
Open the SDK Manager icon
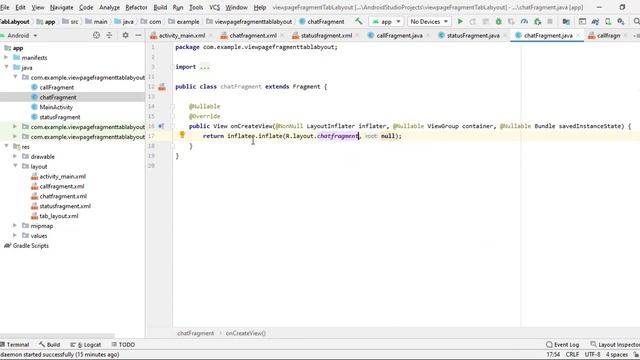621,21
